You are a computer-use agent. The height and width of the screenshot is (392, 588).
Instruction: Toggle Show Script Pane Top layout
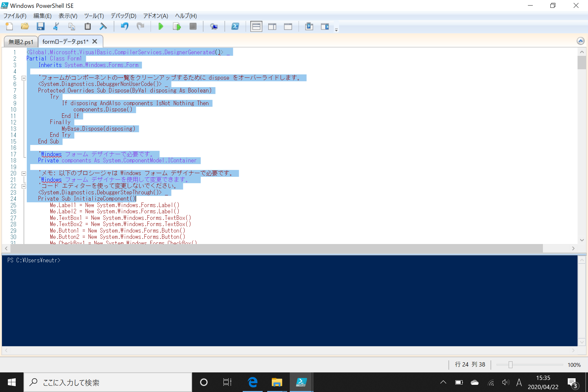(x=256, y=26)
